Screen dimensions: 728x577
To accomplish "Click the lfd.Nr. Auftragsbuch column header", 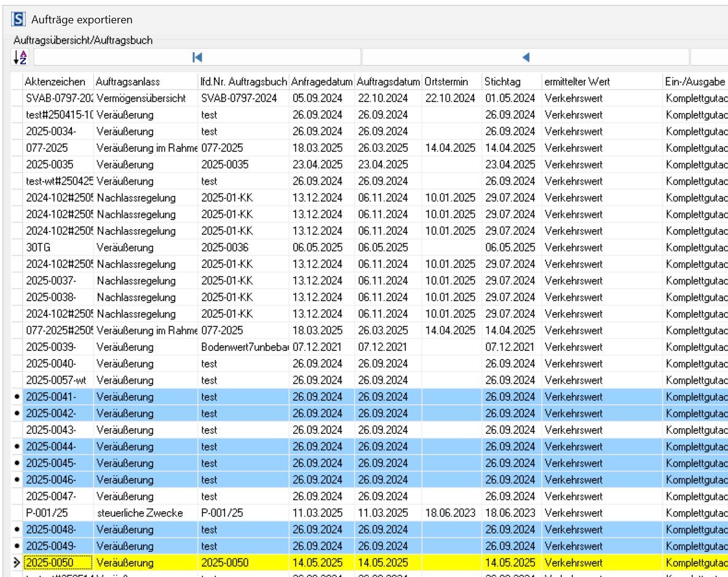I will click(x=243, y=82).
